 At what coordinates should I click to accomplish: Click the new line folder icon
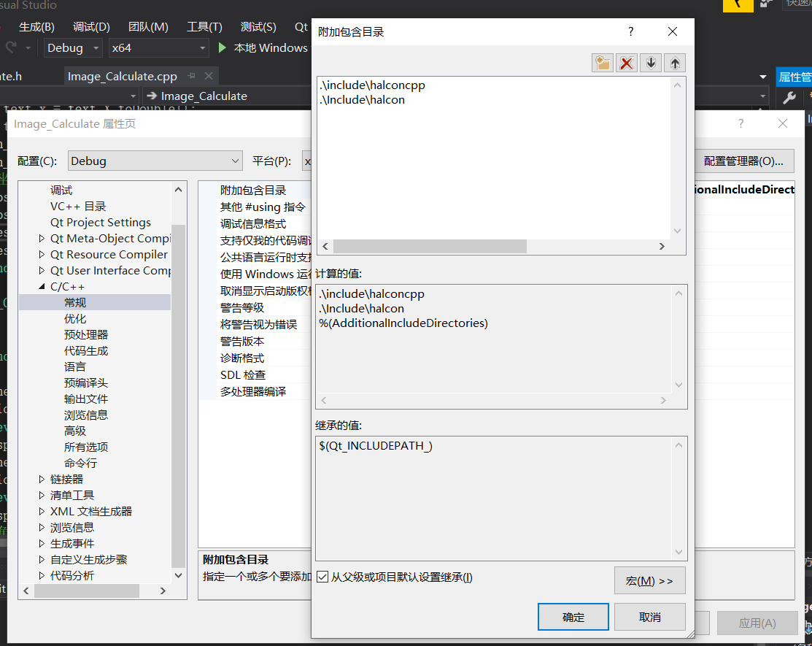tap(602, 62)
